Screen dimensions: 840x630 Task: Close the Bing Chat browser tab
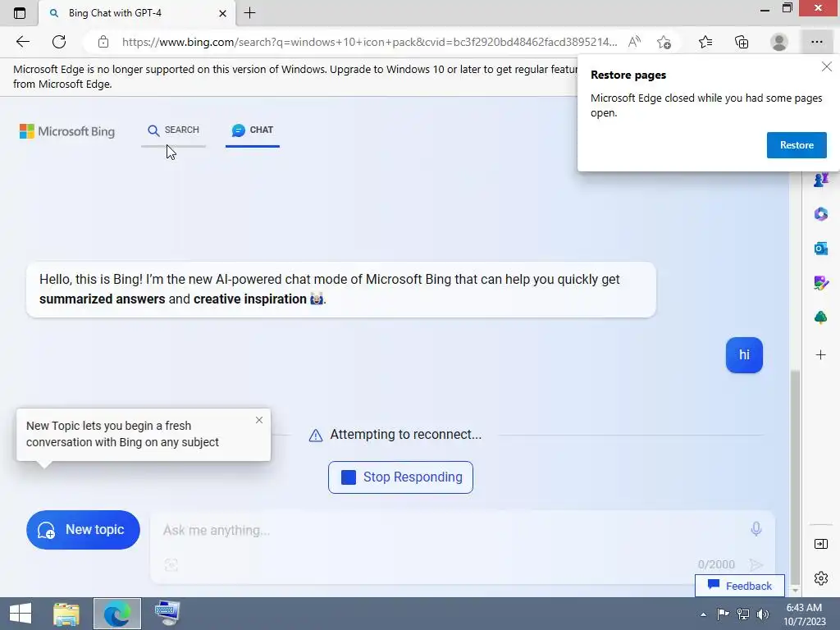coord(223,13)
